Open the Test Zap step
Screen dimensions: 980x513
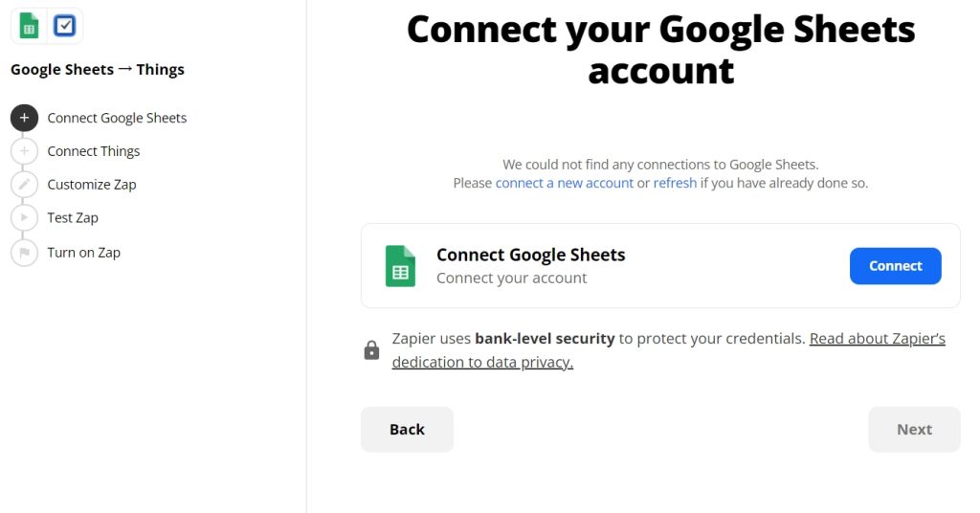[73, 217]
